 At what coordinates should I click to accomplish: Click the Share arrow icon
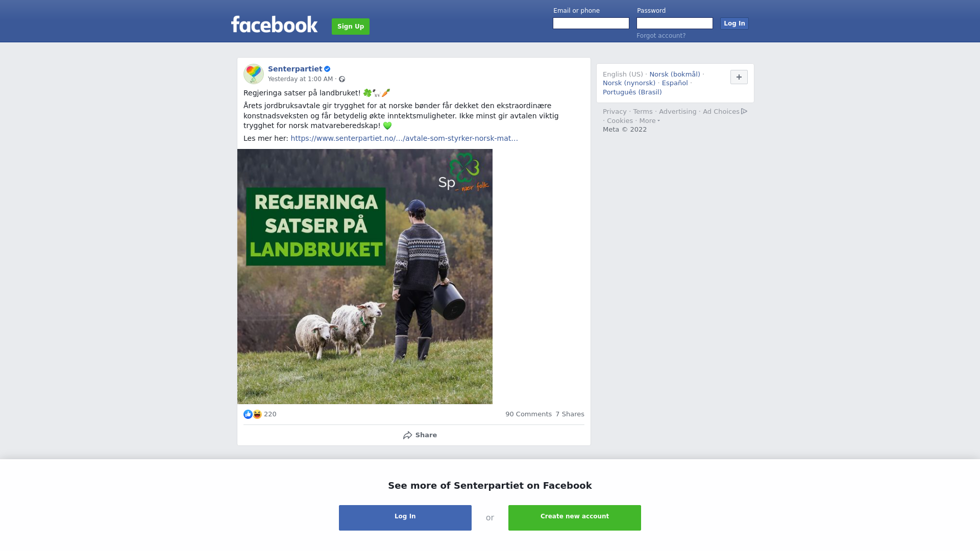coord(408,435)
